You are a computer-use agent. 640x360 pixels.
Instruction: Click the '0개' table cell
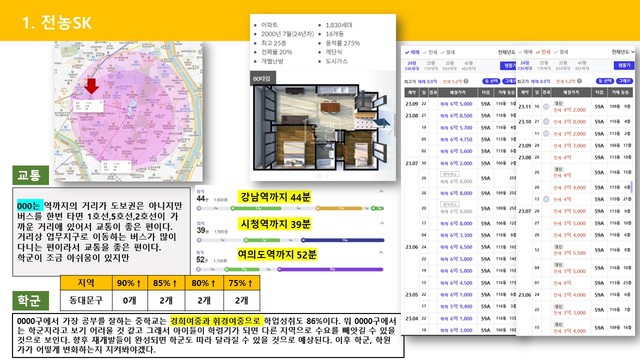coord(129,300)
